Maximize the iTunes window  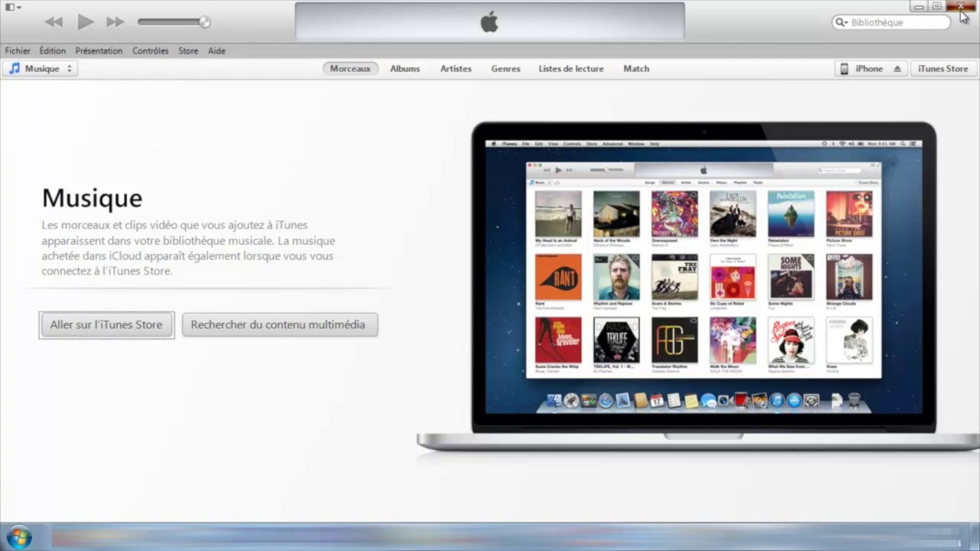[936, 6]
